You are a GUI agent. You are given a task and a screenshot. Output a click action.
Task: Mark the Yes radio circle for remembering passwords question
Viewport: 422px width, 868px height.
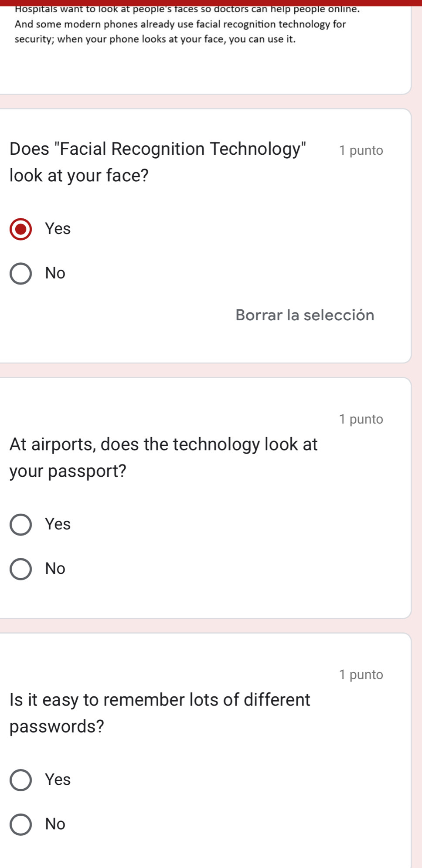click(20, 780)
